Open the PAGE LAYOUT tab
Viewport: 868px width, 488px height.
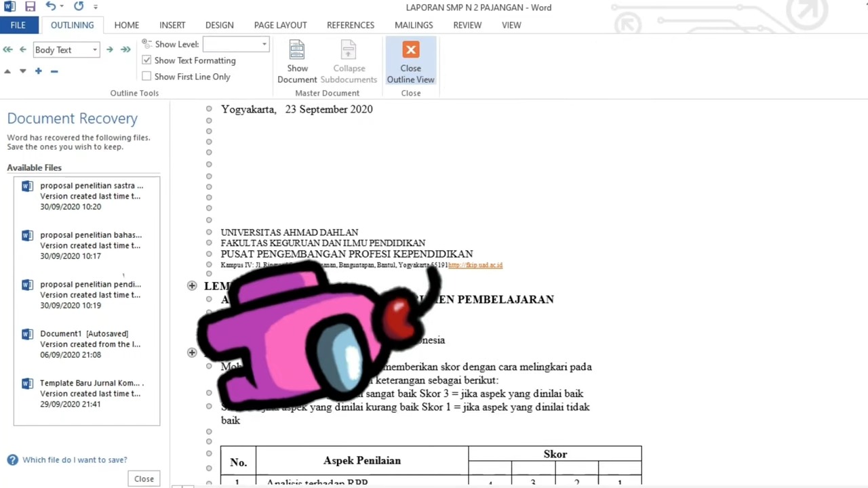point(280,25)
